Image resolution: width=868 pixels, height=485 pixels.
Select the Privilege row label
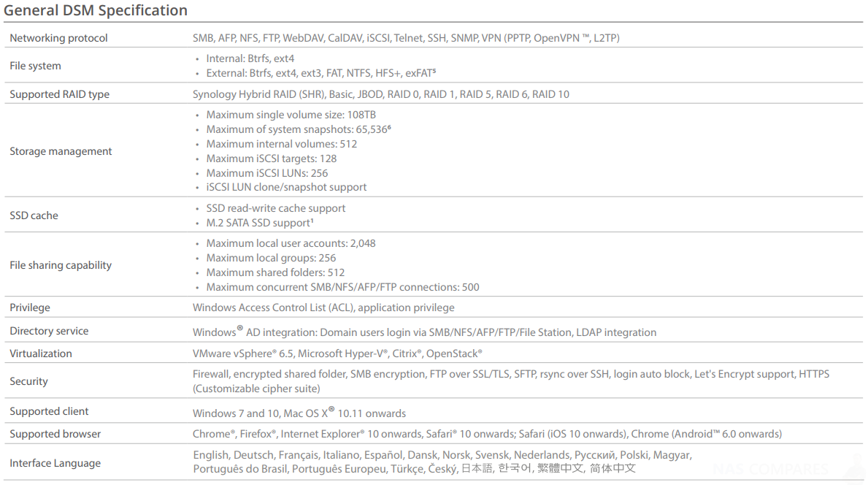tap(30, 308)
